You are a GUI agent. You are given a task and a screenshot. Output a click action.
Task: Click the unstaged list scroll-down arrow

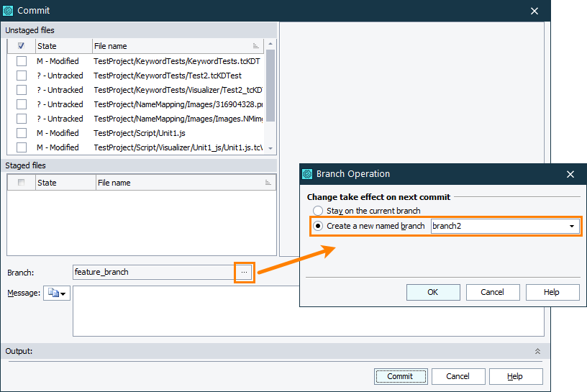[270, 149]
